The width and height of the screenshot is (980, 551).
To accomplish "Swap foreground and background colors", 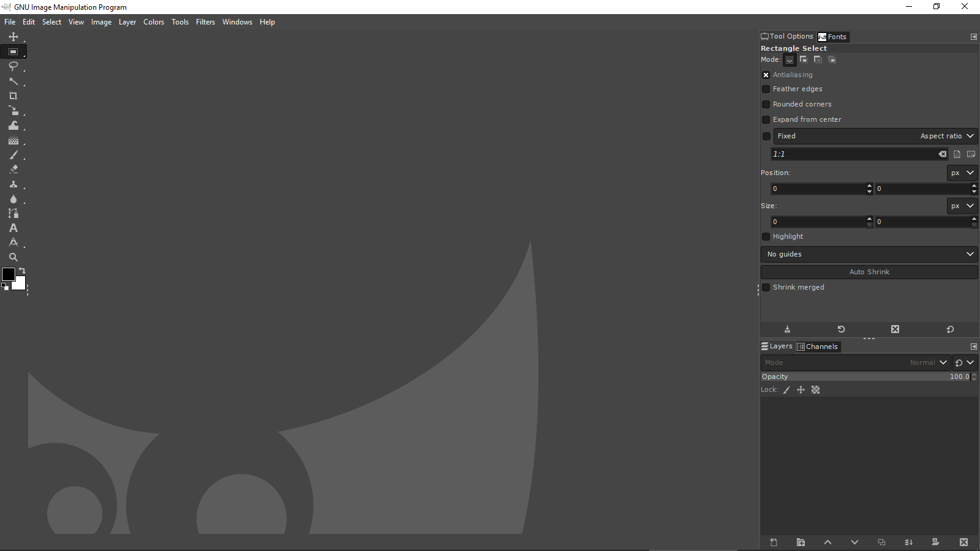I will tap(22, 271).
